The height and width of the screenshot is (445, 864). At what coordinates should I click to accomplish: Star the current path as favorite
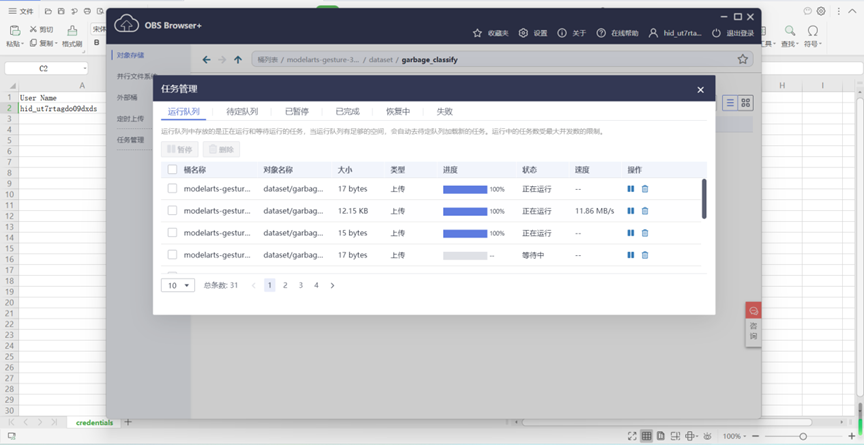tap(742, 59)
